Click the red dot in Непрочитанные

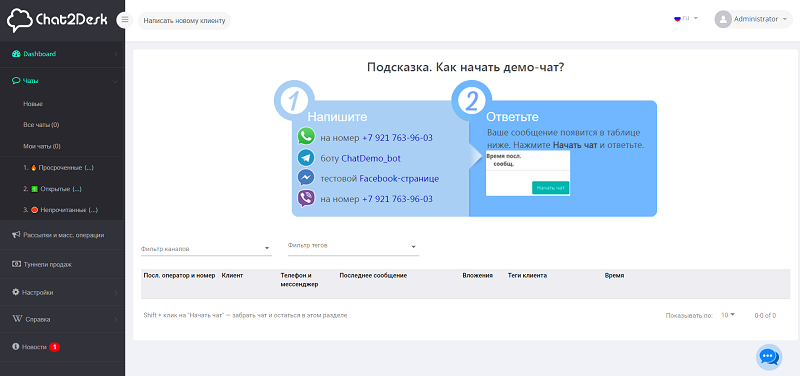[35, 210]
